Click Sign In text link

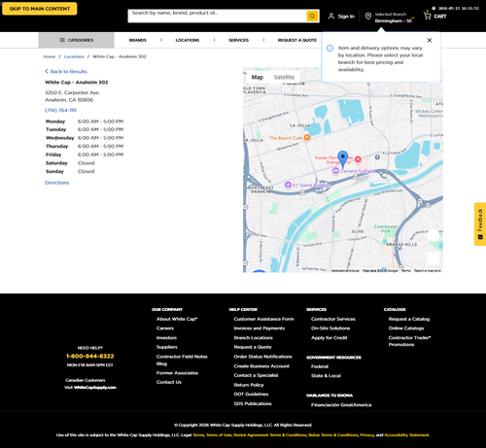pos(346,17)
